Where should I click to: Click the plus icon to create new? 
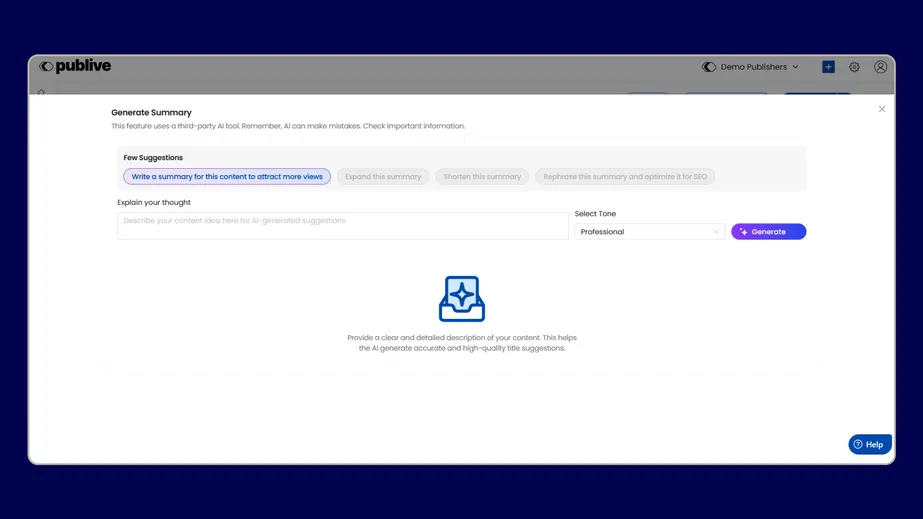(828, 67)
